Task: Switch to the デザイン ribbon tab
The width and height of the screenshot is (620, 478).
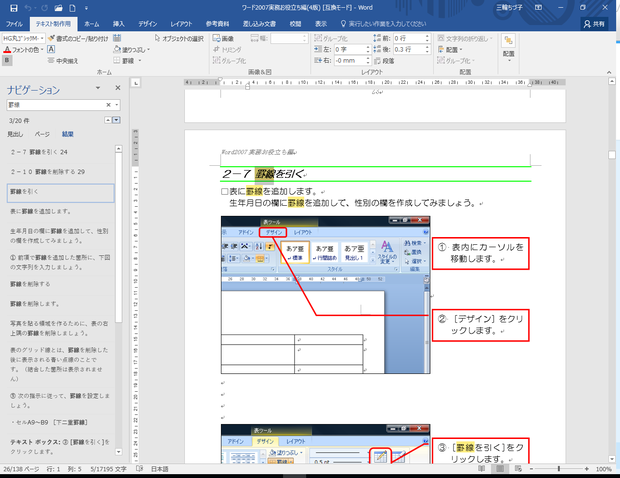Action: tap(148, 24)
